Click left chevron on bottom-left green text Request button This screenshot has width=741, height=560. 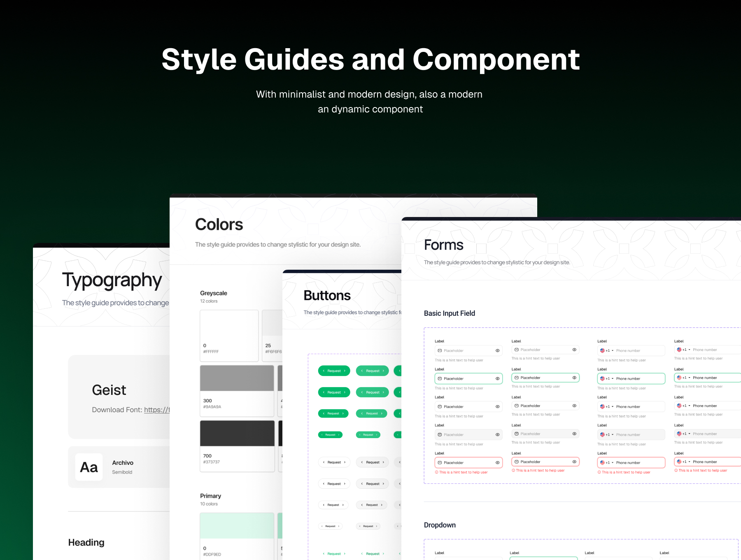pos(324,554)
